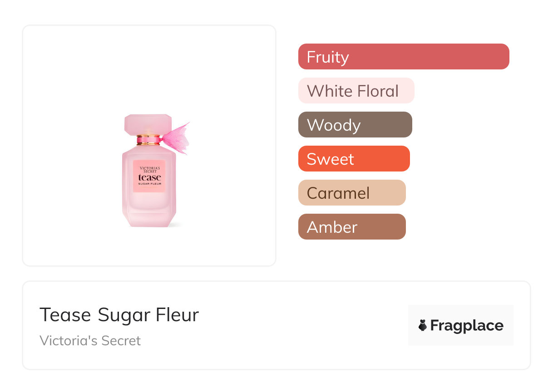The height and width of the screenshot is (392, 553).
Task: Click the 'Sugar Fleur' text on the bottle label
Action: [149, 184]
